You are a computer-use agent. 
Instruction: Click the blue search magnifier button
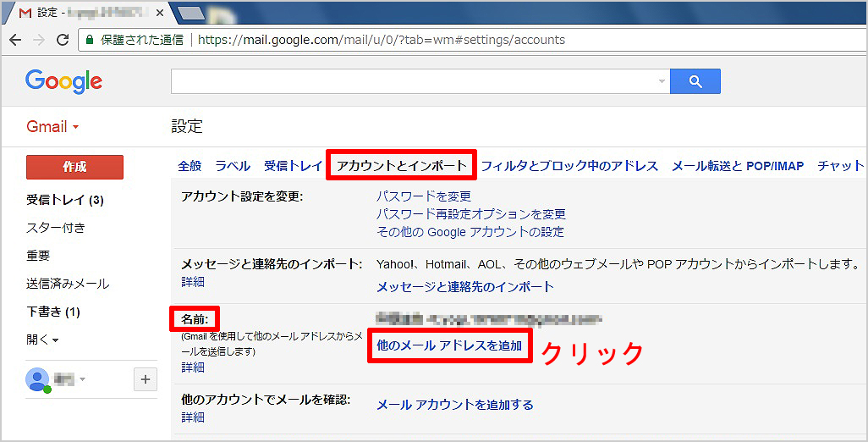point(695,81)
